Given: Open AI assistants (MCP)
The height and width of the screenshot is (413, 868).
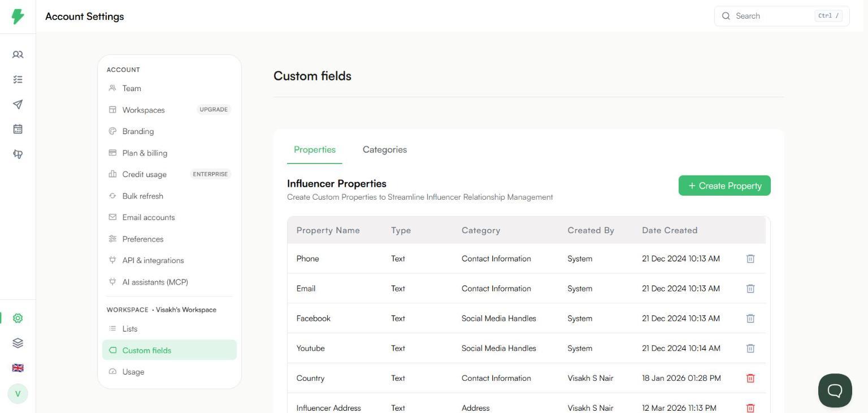Looking at the screenshot, I should 170,282.
